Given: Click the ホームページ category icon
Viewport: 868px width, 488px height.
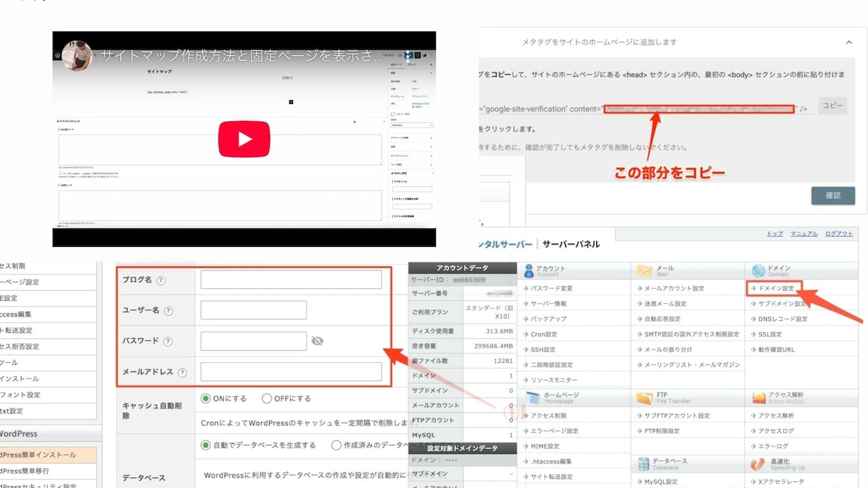Looking at the screenshot, I should click(533, 398).
